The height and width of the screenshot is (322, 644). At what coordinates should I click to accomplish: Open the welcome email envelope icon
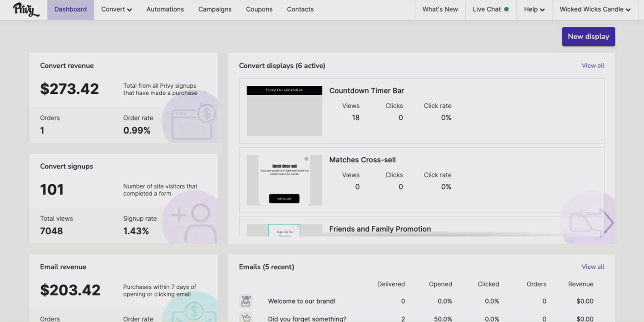(246, 301)
